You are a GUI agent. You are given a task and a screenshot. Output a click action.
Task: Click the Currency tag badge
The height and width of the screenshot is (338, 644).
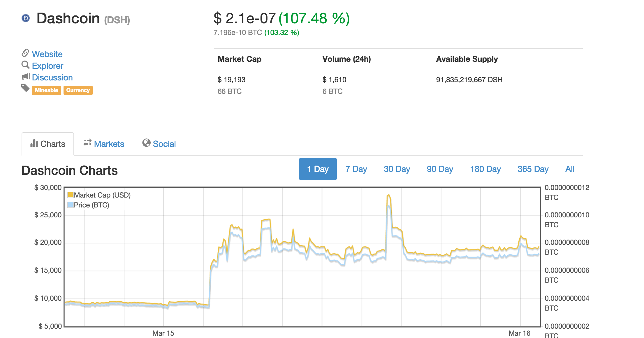[x=78, y=90]
